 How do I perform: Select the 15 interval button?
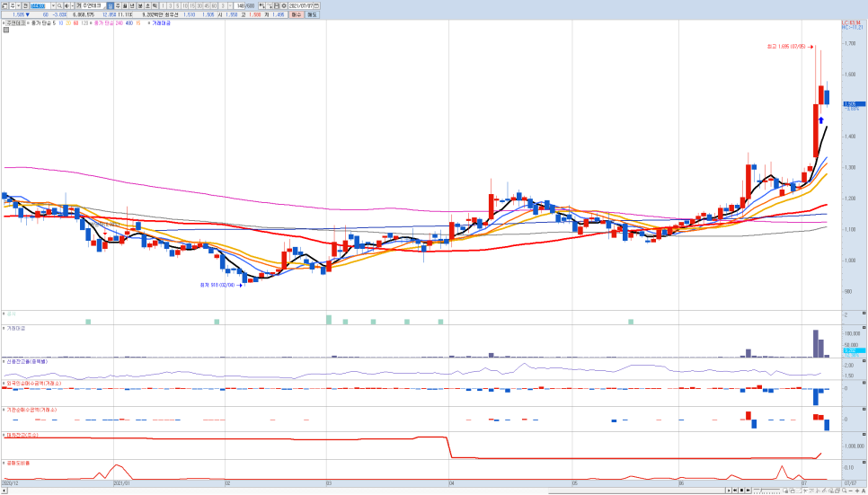(192, 5)
